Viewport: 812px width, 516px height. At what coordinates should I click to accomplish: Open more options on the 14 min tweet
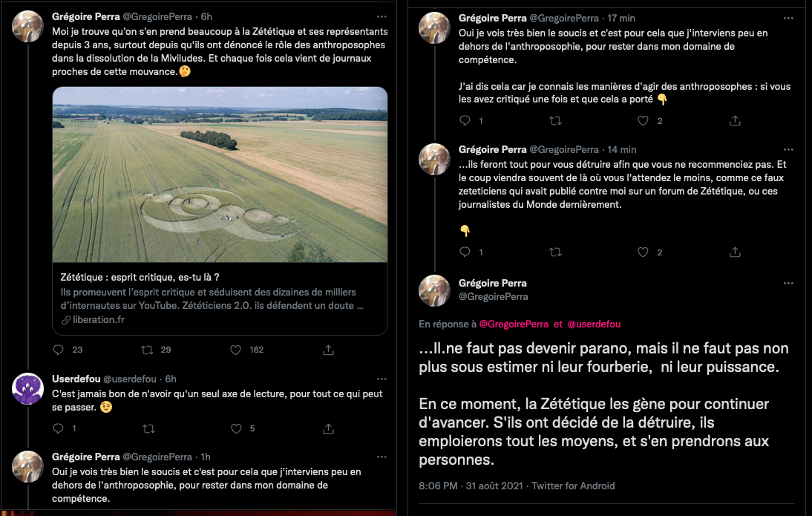pos(788,149)
